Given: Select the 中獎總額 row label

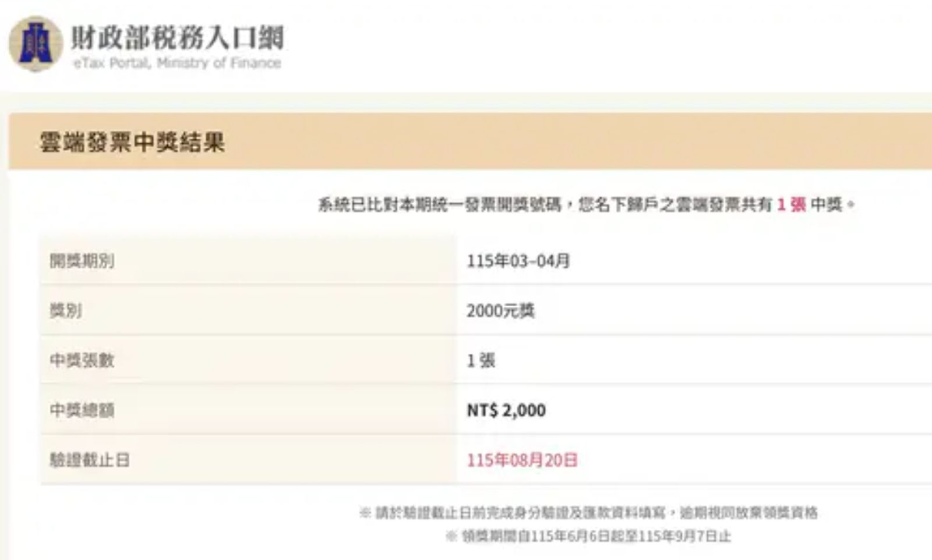Looking at the screenshot, I should point(82,410).
